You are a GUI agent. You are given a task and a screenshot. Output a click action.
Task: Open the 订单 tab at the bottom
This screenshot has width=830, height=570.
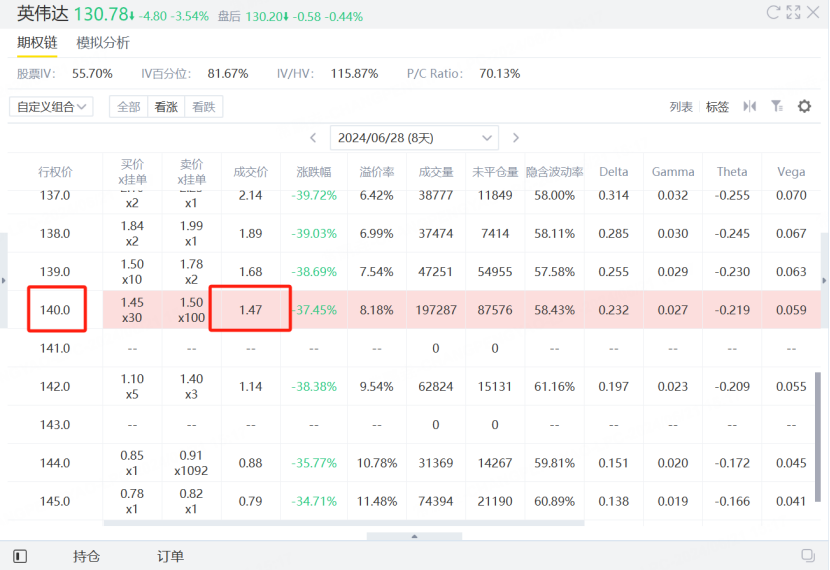170,556
